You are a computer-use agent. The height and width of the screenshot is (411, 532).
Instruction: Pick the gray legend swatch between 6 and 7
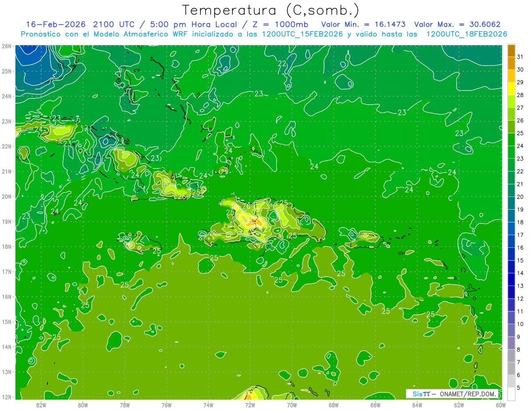tap(511, 368)
